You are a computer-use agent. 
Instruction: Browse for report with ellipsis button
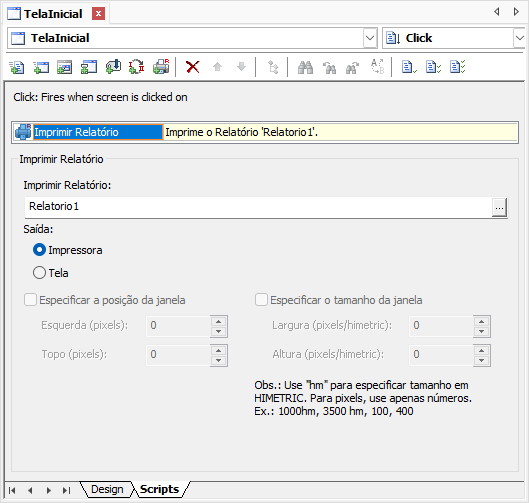[x=500, y=207]
